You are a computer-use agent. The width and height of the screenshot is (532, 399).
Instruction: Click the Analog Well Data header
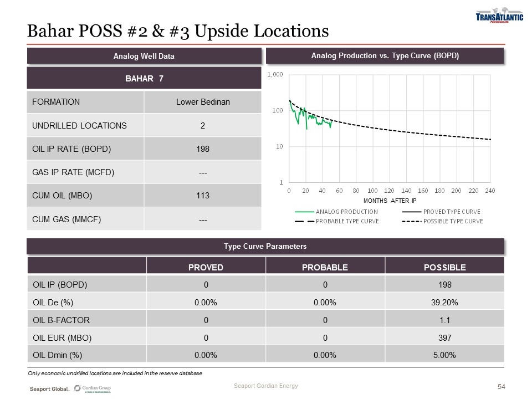pos(144,56)
